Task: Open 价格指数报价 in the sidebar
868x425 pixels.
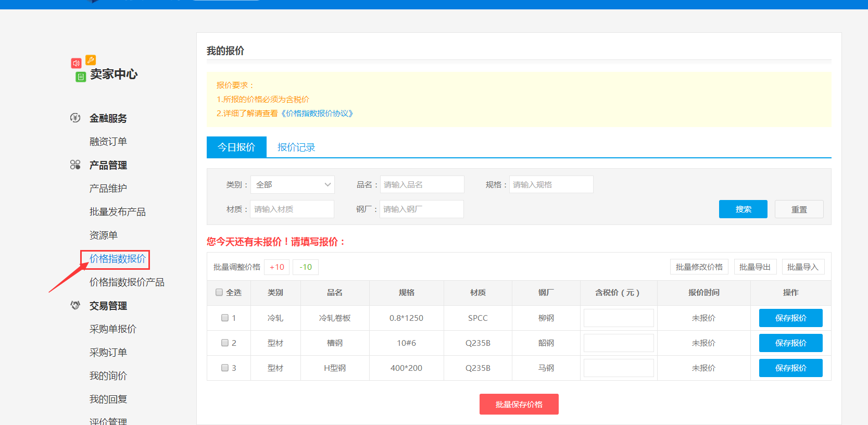Action: pyautogui.click(x=118, y=258)
